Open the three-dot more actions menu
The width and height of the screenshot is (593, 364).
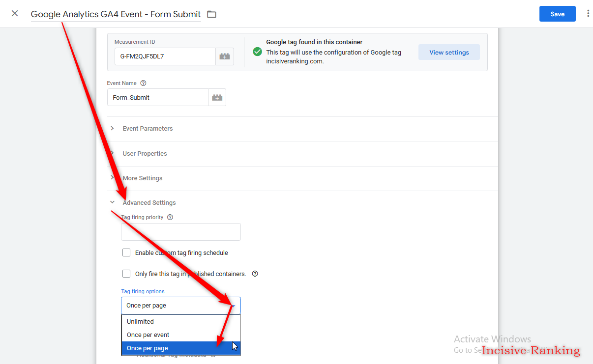tap(588, 14)
